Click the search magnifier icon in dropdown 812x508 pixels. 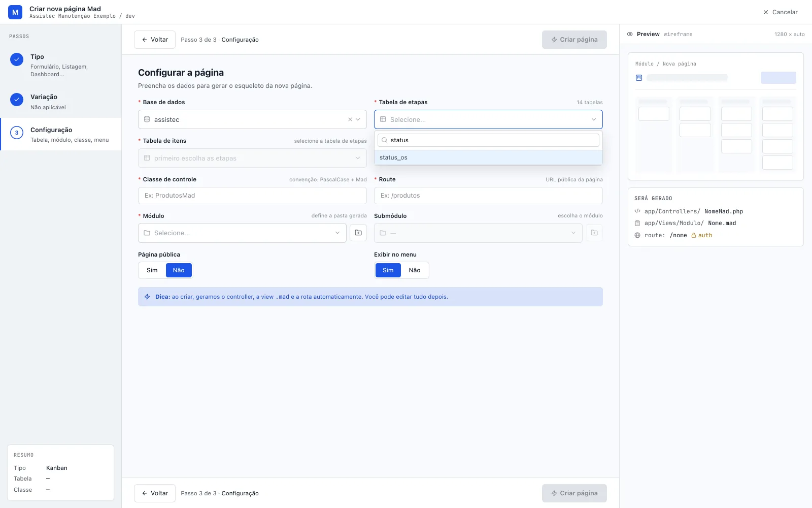click(x=385, y=140)
